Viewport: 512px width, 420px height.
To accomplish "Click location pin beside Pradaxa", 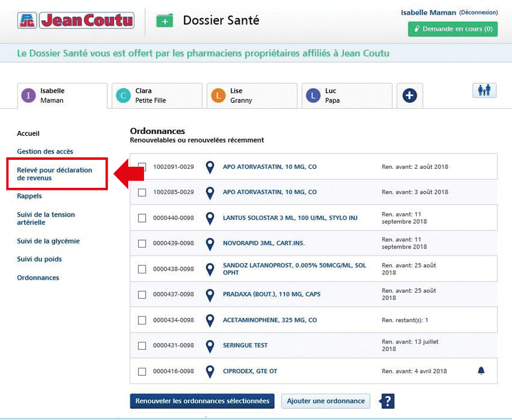I will (210, 295).
